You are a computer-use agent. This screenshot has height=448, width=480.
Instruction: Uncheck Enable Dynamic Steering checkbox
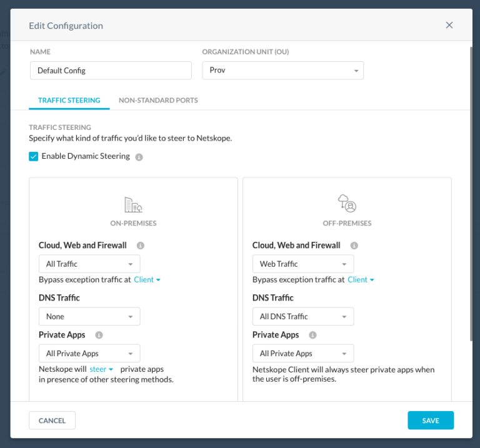pos(33,156)
